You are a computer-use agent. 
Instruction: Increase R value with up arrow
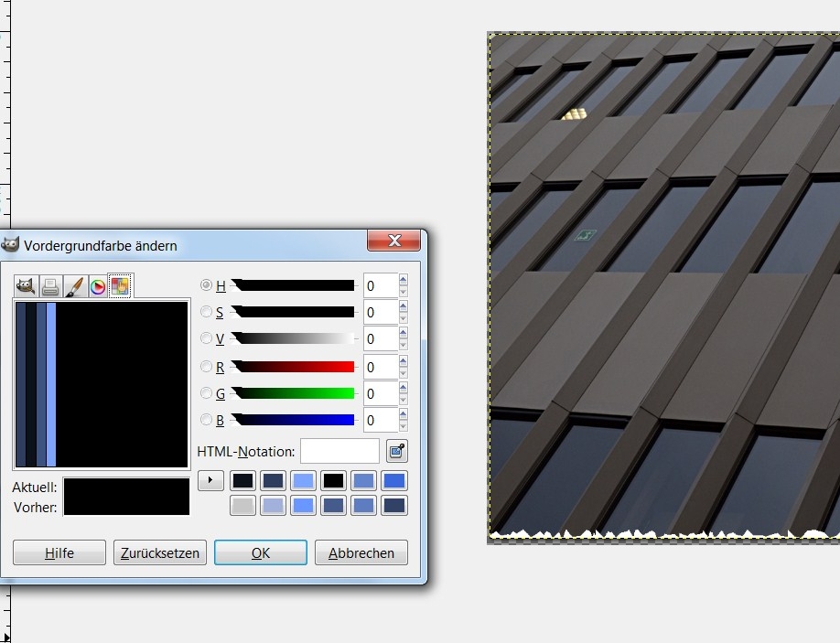(x=403, y=361)
